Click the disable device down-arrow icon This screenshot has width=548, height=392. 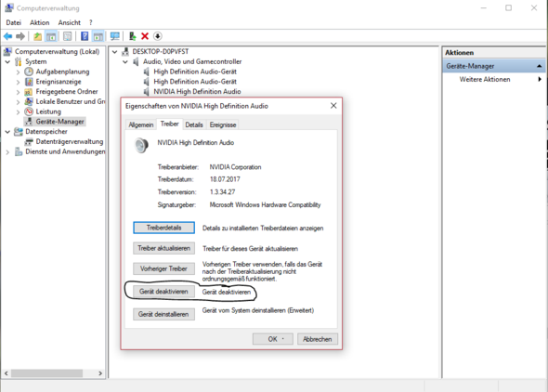[157, 36]
